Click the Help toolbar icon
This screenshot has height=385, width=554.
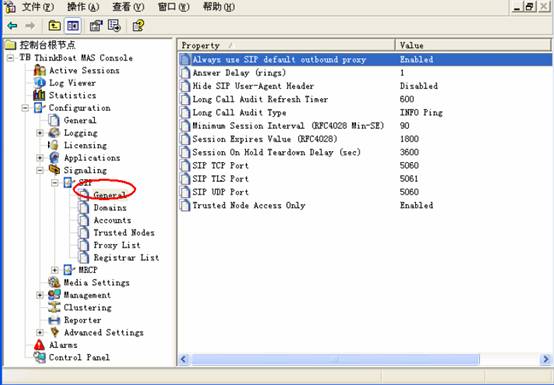[138, 25]
